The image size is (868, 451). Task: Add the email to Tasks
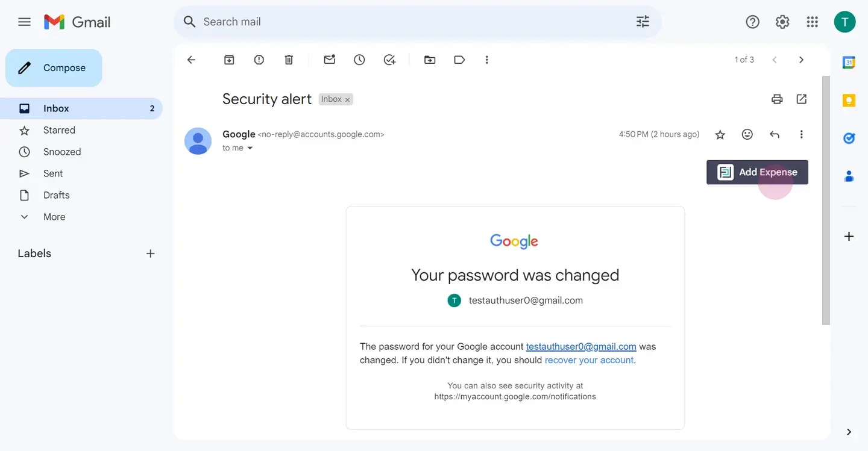[x=389, y=60]
